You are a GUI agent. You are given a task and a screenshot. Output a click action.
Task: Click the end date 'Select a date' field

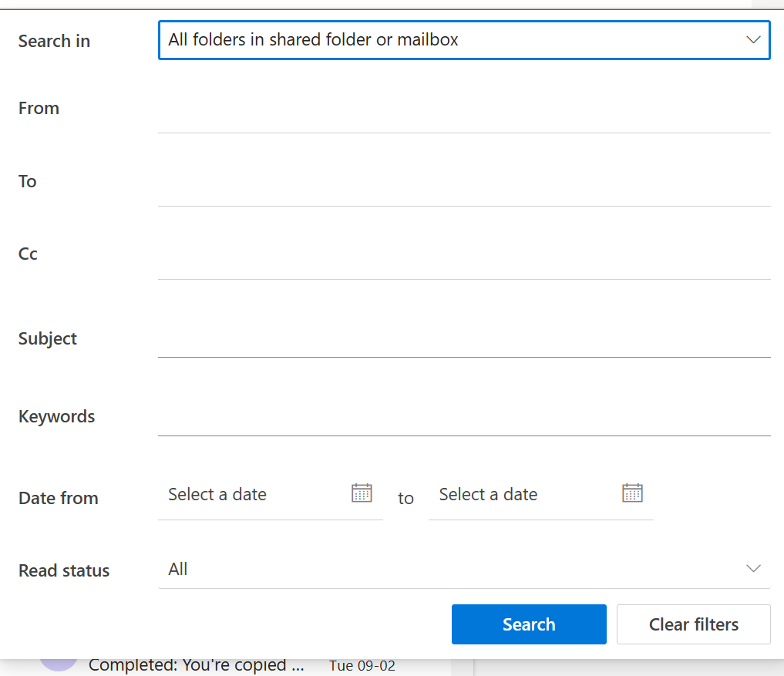(541, 495)
